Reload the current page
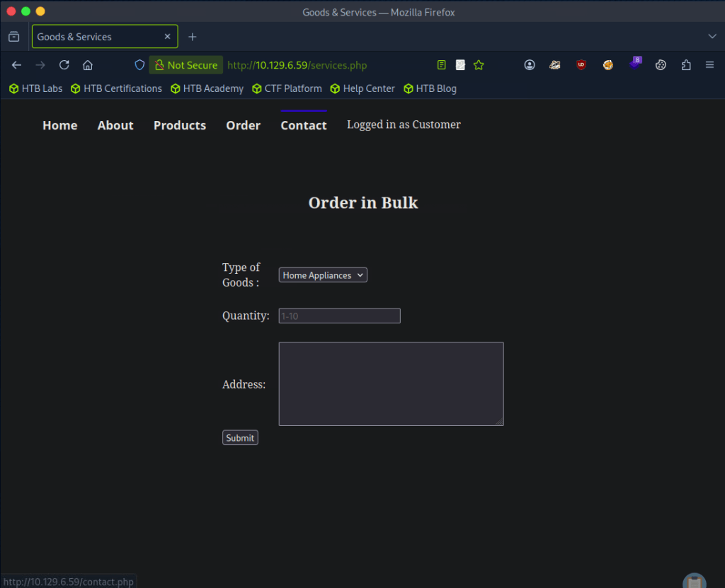Image resolution: width=725 pixels, height=588 pixels. click(64, 65)
